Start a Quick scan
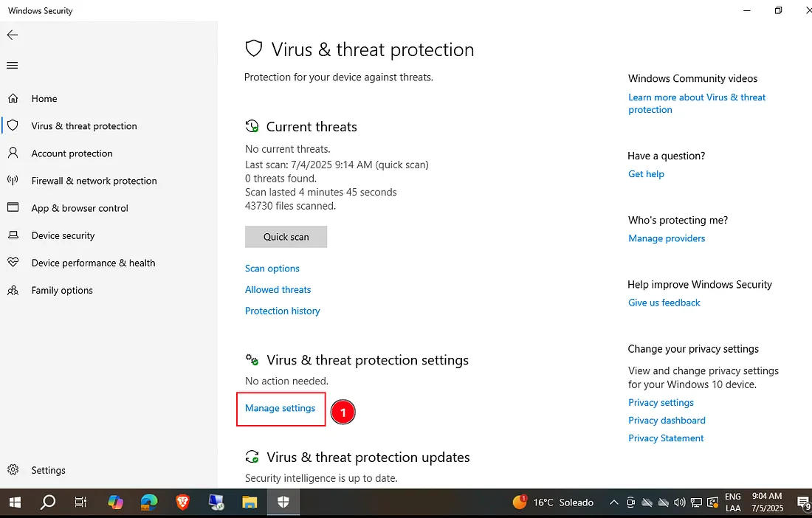This screenshot has height=518, width=812. click(x=286, y=236)
